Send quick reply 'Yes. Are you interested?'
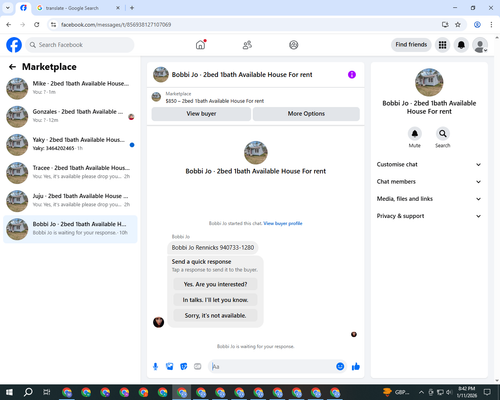This screenshot has height=400, width=500. pyautogui.click(x=215, y=284)
